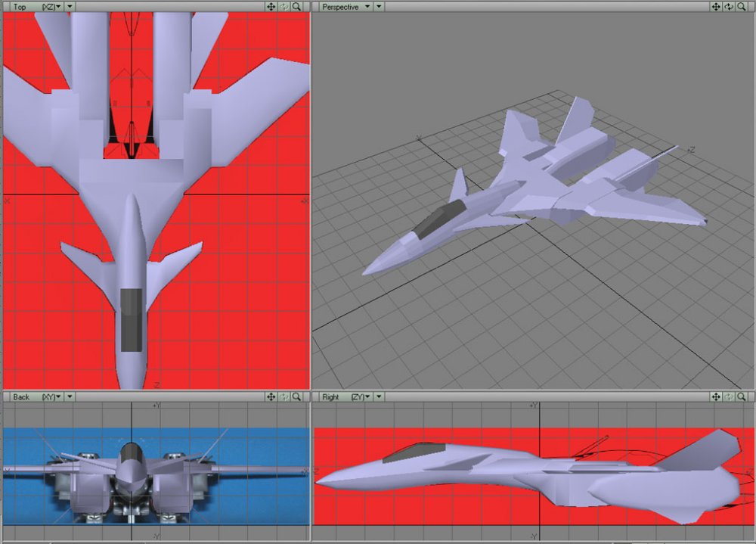Click the pan icon in Back viewport
The image size is (756, 544).
click(x=271, y=396)
